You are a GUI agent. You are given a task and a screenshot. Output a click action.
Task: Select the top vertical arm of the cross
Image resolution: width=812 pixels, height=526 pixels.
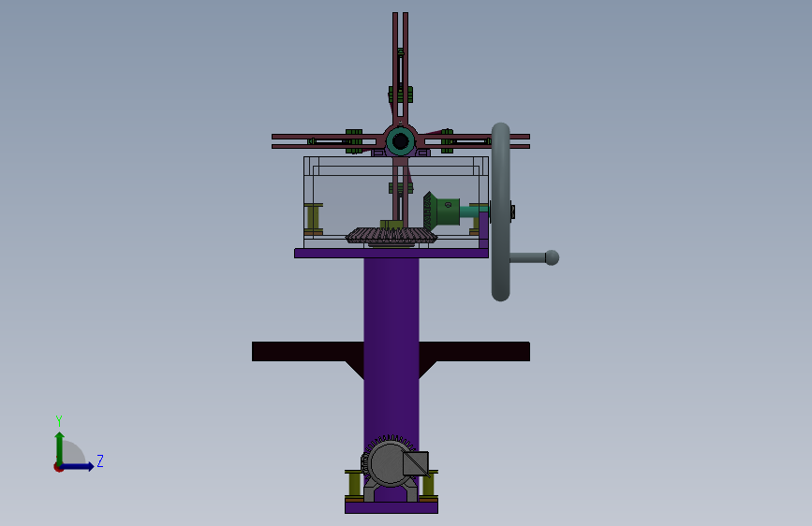click(x=400, y=67)
